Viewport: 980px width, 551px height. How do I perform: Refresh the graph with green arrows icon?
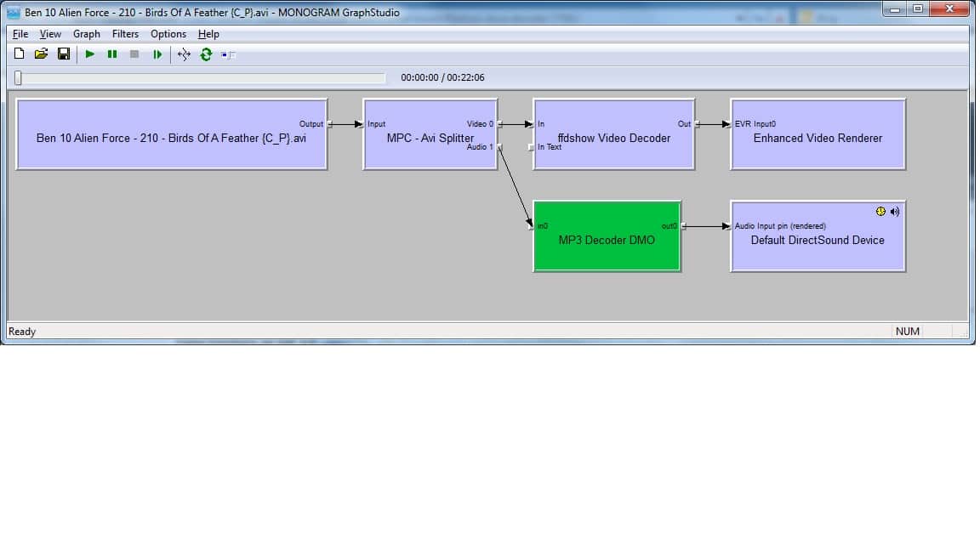tap(206, 54)
